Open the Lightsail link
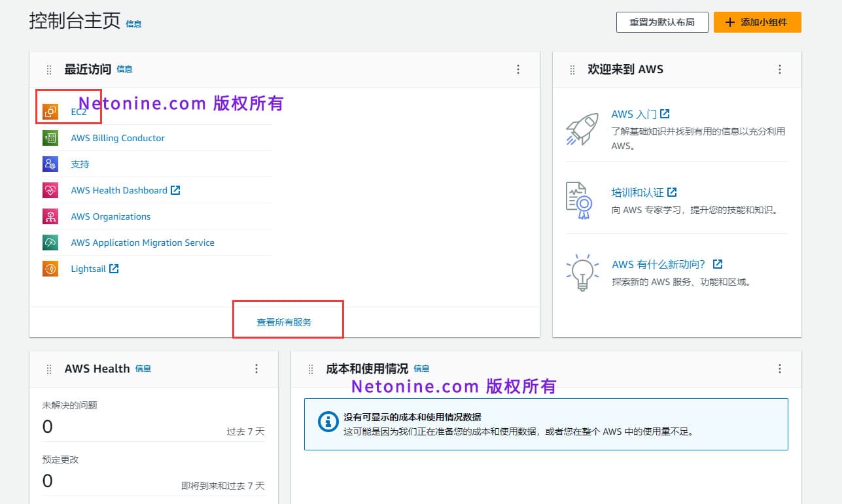This screenshot has width=842, height=504. [x=88, y=269]
